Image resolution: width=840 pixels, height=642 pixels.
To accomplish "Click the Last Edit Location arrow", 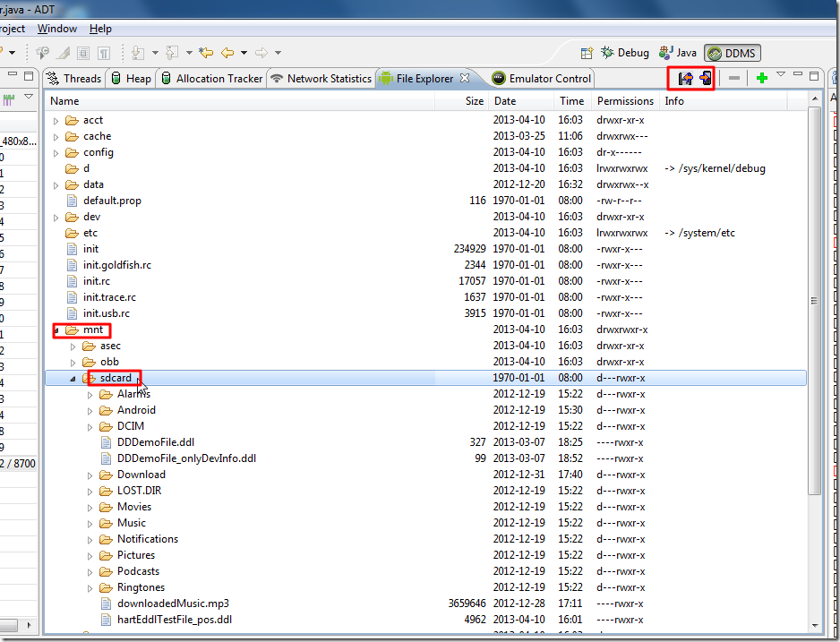I will coord(206,53).
